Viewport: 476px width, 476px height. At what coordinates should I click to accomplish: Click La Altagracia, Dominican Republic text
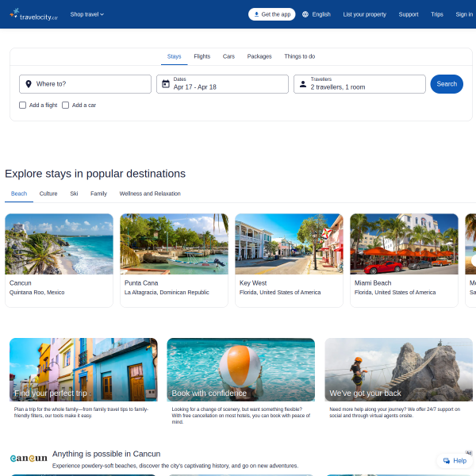point(167,292)
